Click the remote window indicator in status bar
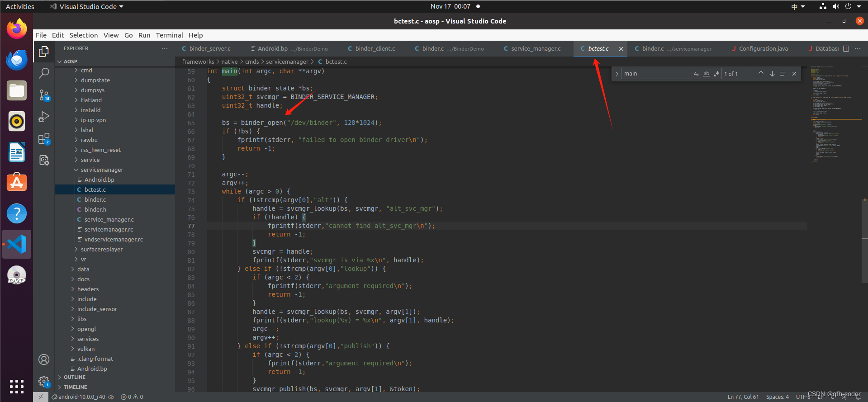This screenshot has height=402, width=868. click(x=40, y=397)
